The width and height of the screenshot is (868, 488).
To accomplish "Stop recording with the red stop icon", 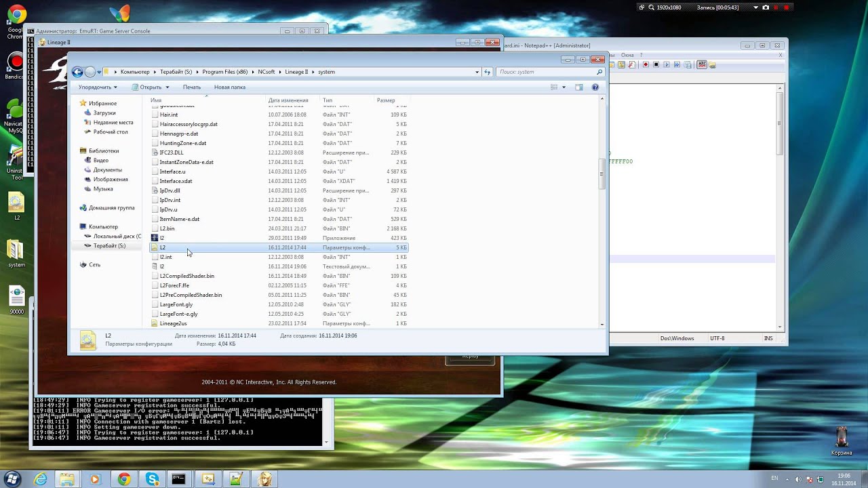I will 787,7.
